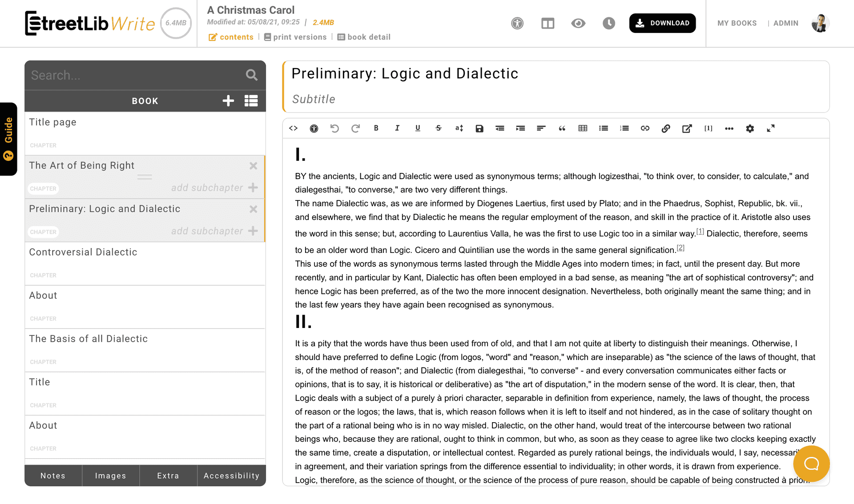
Task: Apply underline to selected text
Action: pos(418,128)
